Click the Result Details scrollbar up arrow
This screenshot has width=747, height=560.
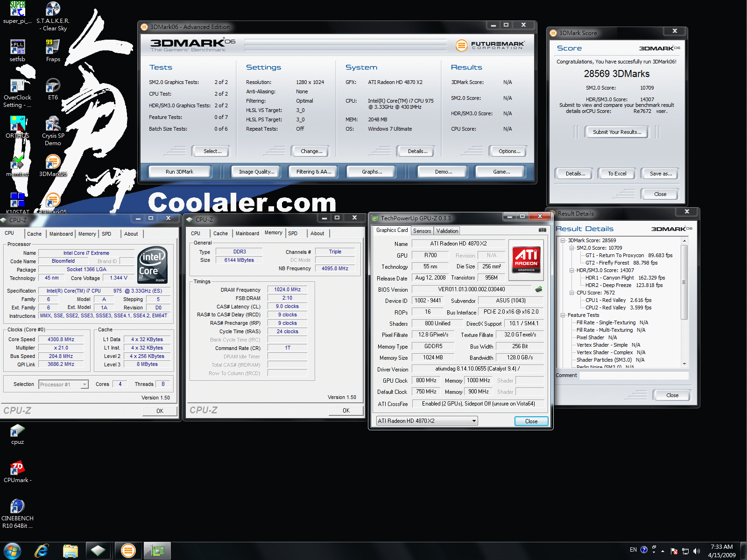[684, 241]
